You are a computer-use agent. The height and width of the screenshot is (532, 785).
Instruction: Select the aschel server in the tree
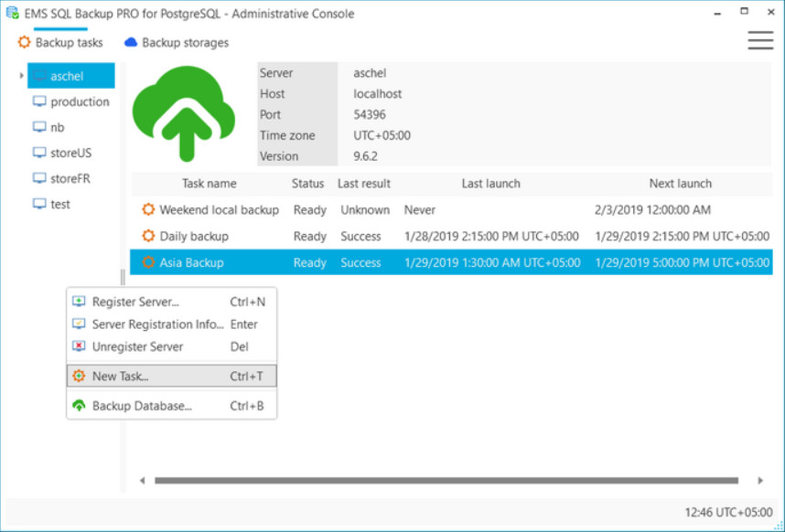(x=71, y=76)
